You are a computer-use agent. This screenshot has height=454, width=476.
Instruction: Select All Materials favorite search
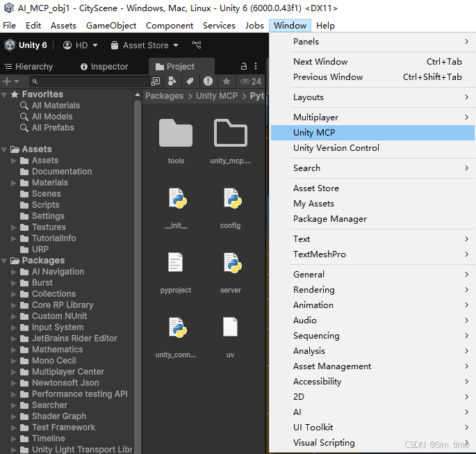coord(50,106)
